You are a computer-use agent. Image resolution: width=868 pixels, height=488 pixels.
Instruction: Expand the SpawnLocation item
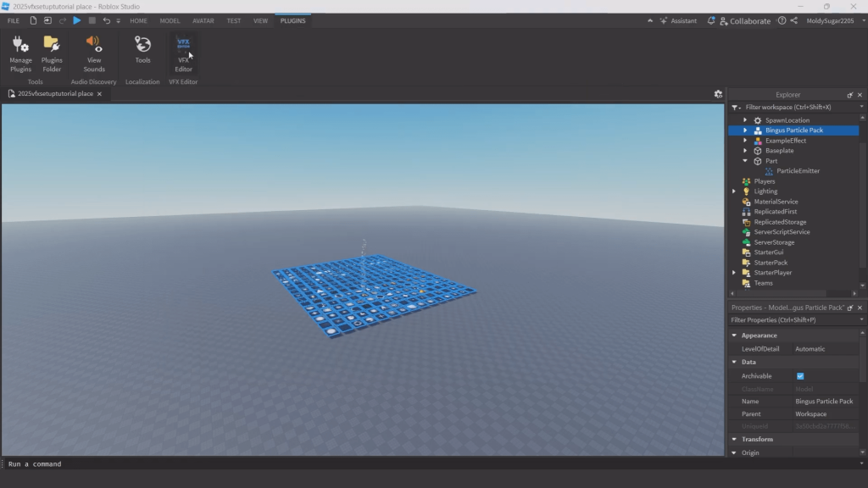[x=745, y=120]
